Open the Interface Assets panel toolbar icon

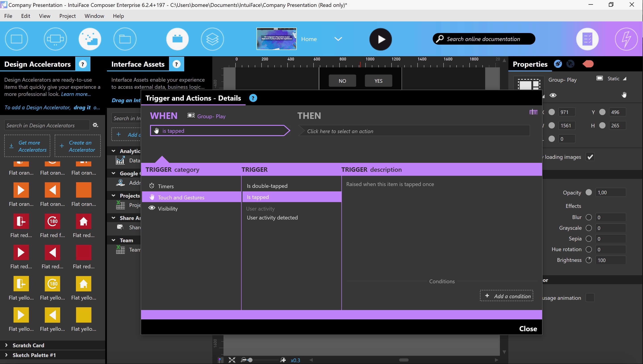177,39
